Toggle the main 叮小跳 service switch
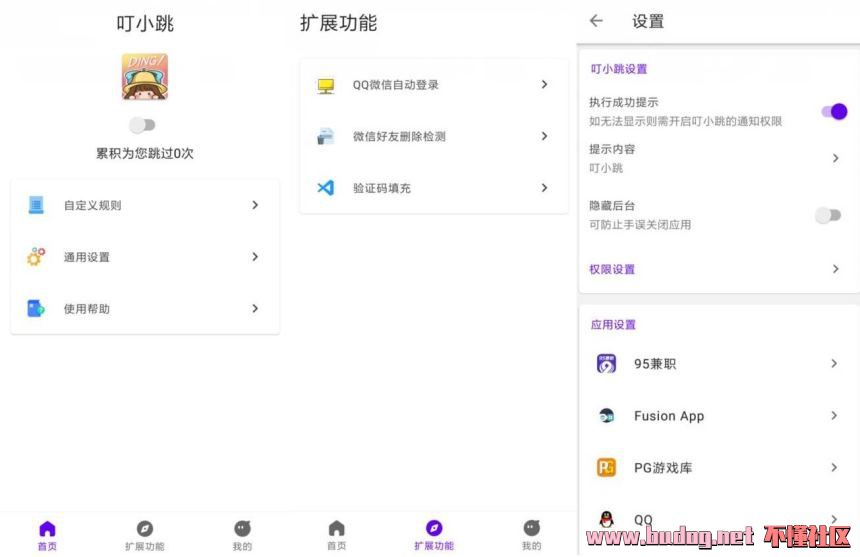 (x=142, y=125)
